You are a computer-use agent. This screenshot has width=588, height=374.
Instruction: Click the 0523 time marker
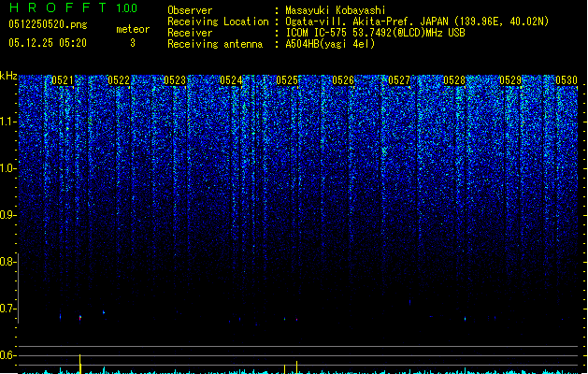point(175,80)
